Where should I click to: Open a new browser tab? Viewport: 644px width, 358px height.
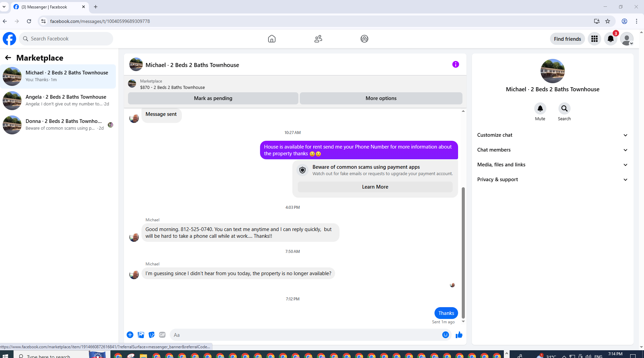pyautogui.click(x=96, y=7)
